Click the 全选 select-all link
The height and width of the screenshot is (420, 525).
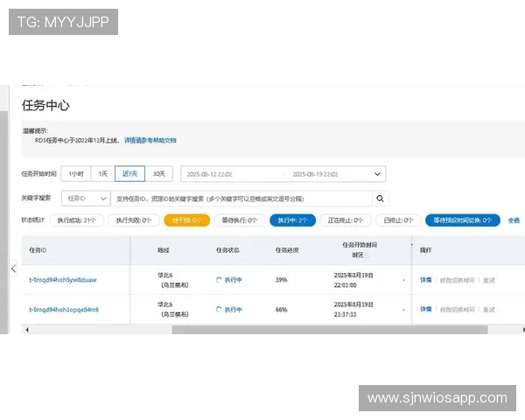(x=514, y=220)
